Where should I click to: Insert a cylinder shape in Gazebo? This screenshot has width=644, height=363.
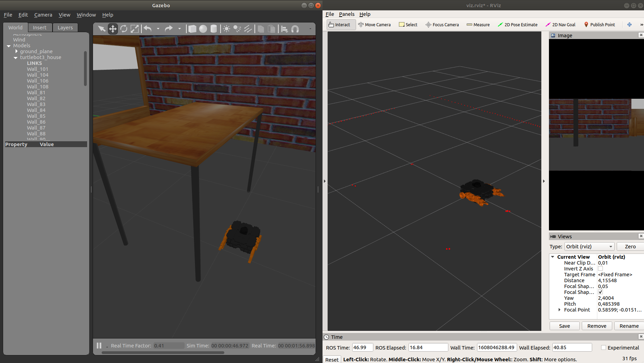tap(214, 29)
